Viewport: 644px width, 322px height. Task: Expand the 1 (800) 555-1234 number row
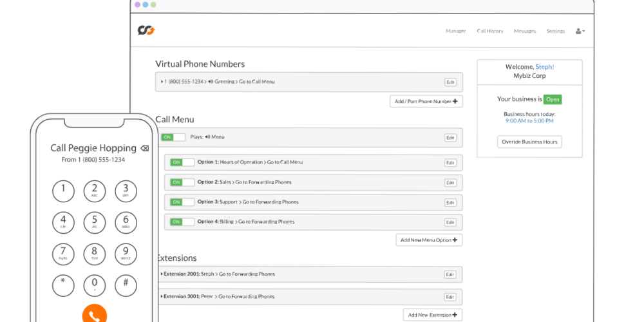(162, 82)
